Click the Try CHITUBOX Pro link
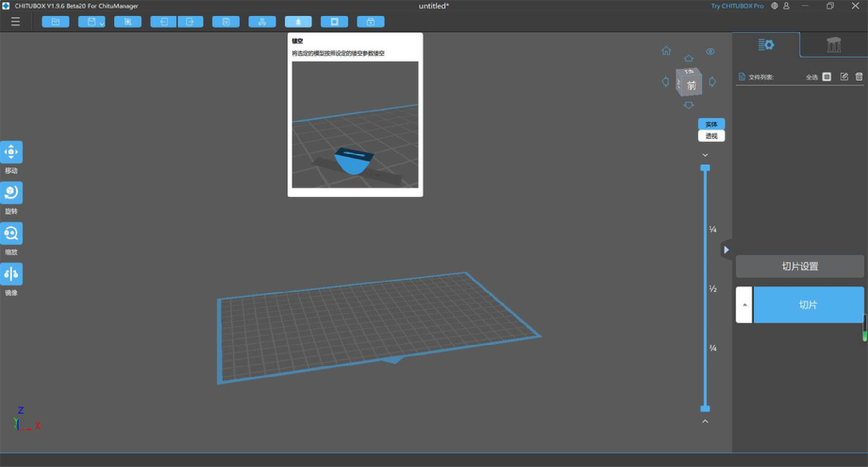The image size is (868, 467). pyautogui.click(x=737, y=6)
